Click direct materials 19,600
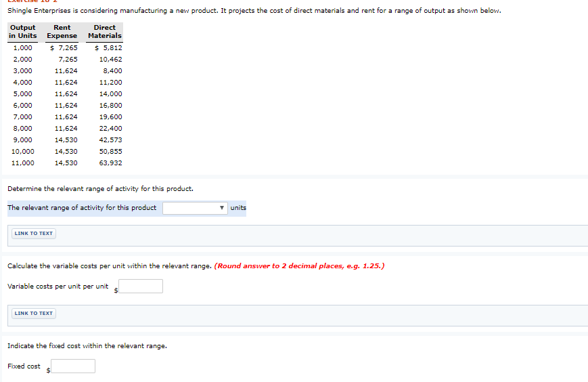The height and width of the screenshot is (382, 588). click(110, 117)
